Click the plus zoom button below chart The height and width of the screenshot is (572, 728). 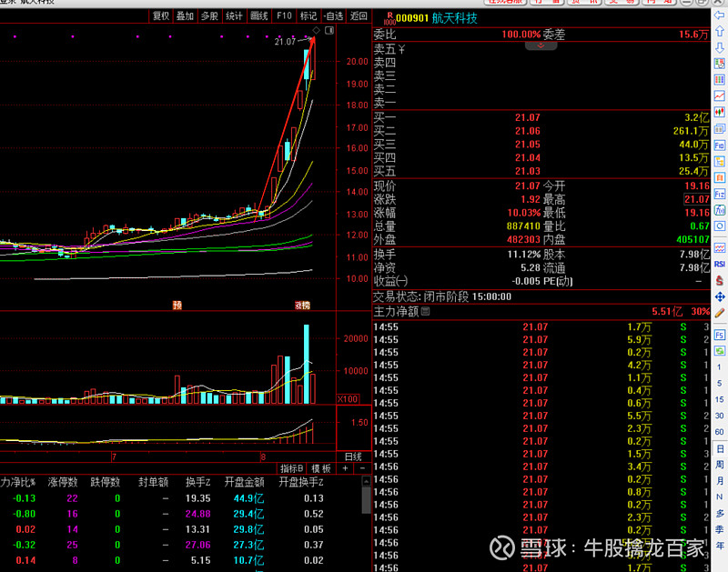click(x=345, y=468)
